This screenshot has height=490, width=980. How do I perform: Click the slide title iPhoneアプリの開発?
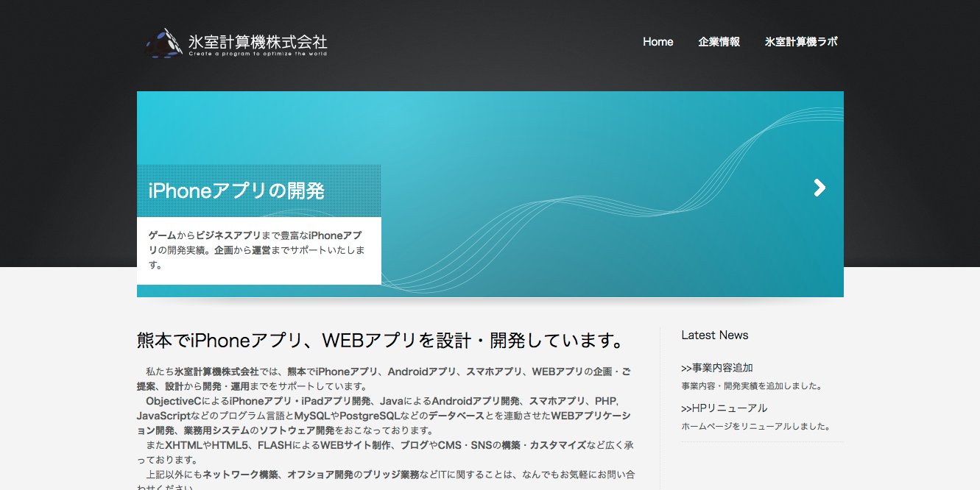236,191
